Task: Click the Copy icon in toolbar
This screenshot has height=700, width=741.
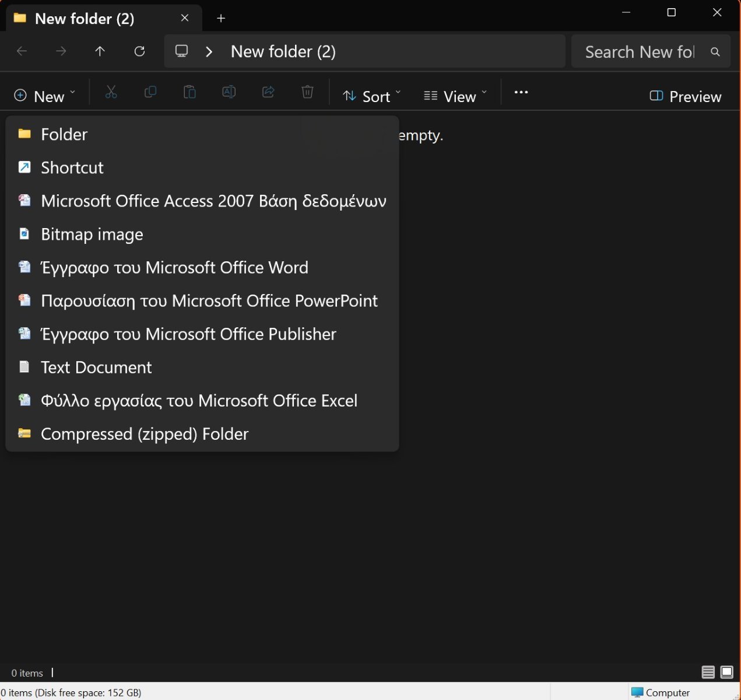Action: [x=150, y=92]
